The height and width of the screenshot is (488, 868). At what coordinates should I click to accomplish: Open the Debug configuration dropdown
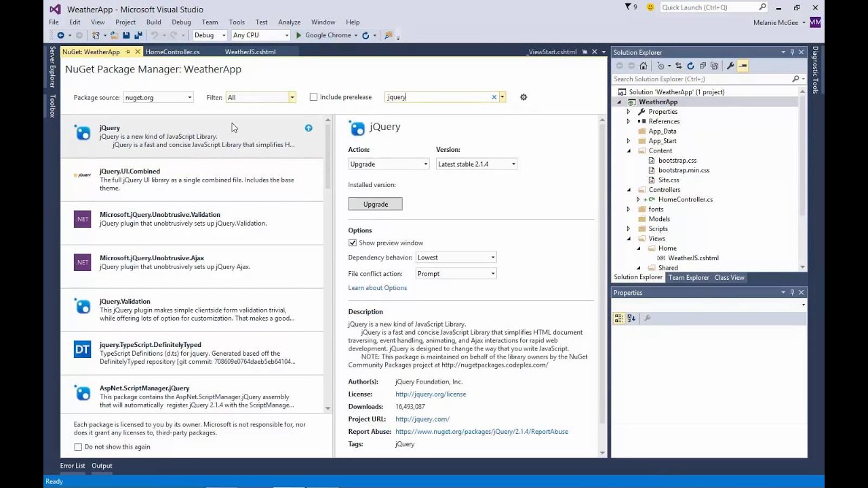click(x=210, y=35)
